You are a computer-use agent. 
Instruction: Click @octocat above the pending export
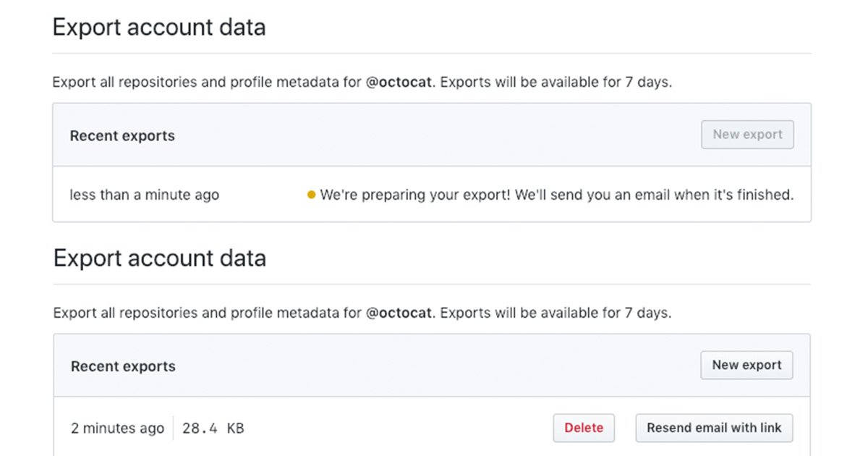pos(399,82)
